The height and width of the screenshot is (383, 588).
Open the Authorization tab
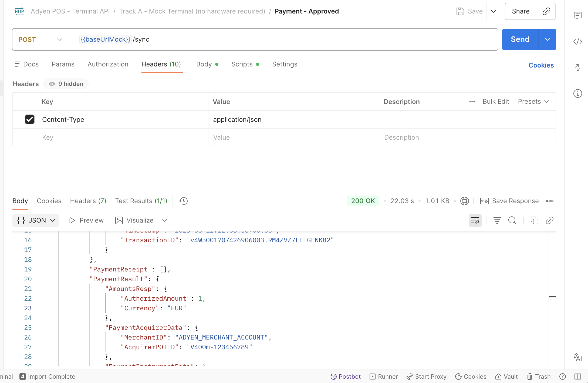click(x=108, y=64)
